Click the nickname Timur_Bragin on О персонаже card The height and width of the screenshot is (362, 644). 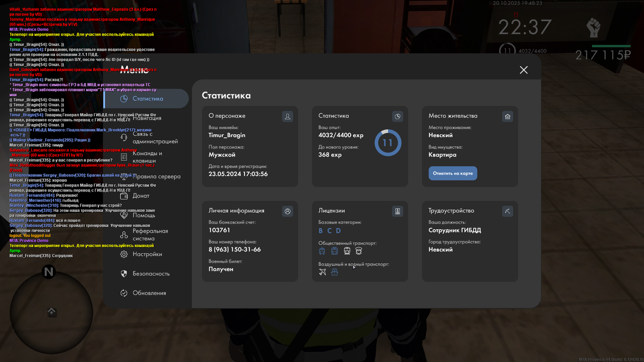click(x=227, y=135)
